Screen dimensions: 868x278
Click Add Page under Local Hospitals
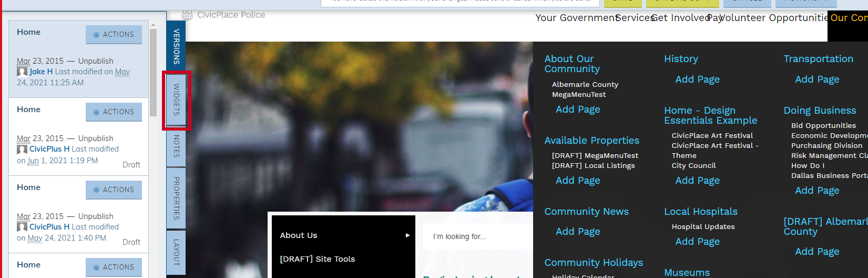698,242
